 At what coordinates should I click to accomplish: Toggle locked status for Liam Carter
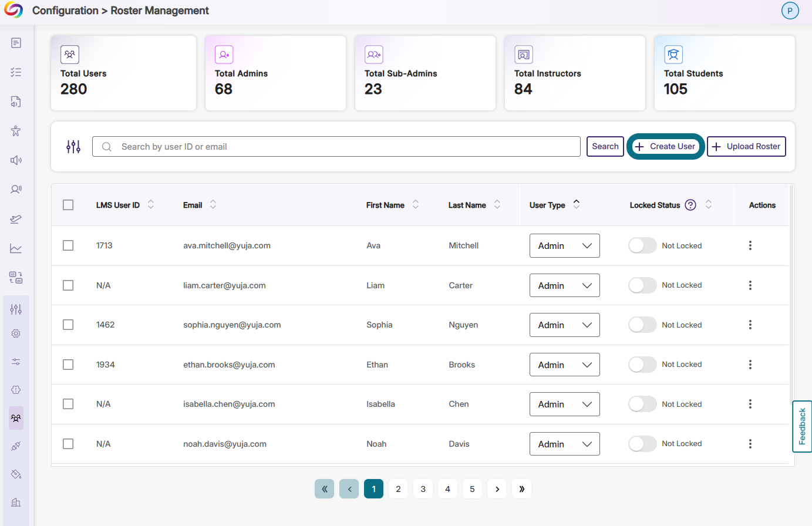642,285
